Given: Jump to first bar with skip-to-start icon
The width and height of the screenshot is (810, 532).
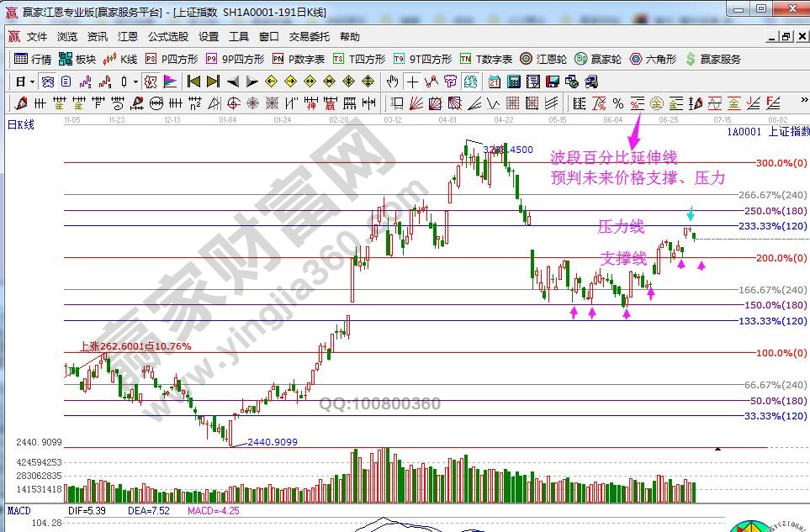Looking at the screenshot, I should [193, 82].
